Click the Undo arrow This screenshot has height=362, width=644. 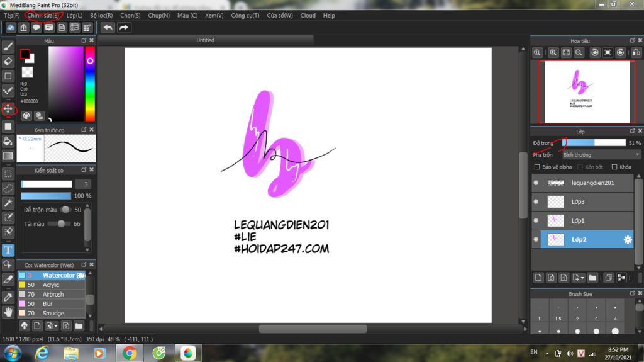108,28
